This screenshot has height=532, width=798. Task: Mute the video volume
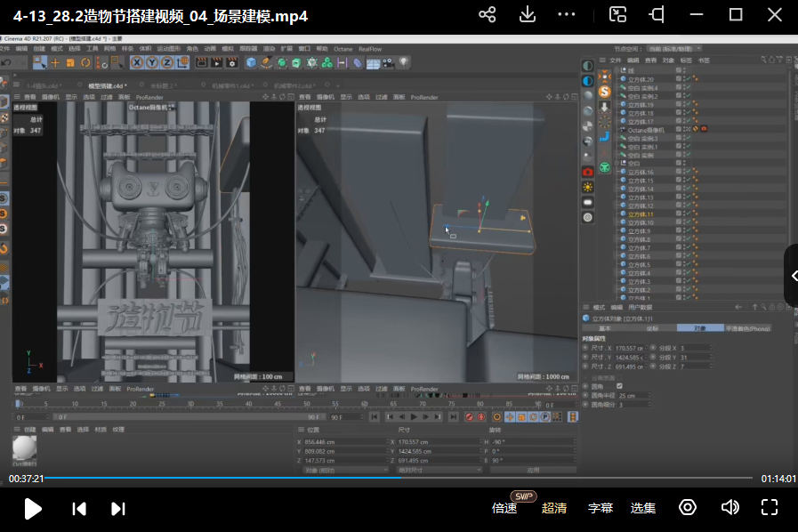click(x=729, y=507)
